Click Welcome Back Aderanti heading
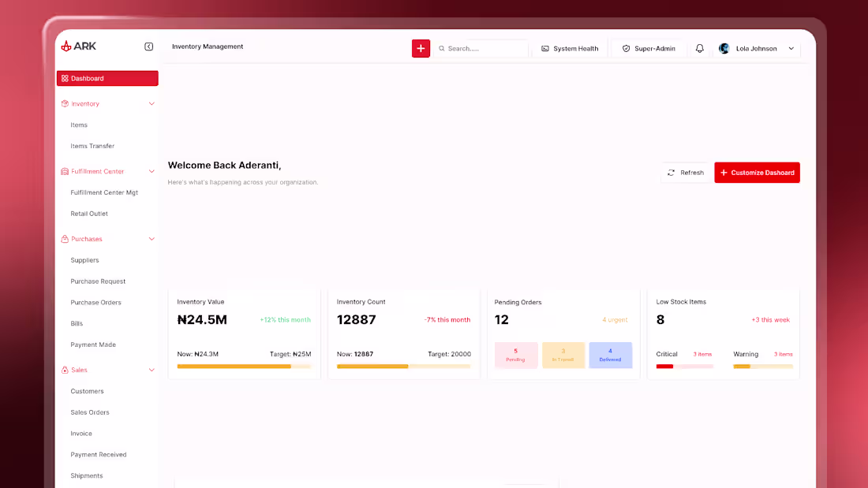868x488 pixels. click(224, 166)
